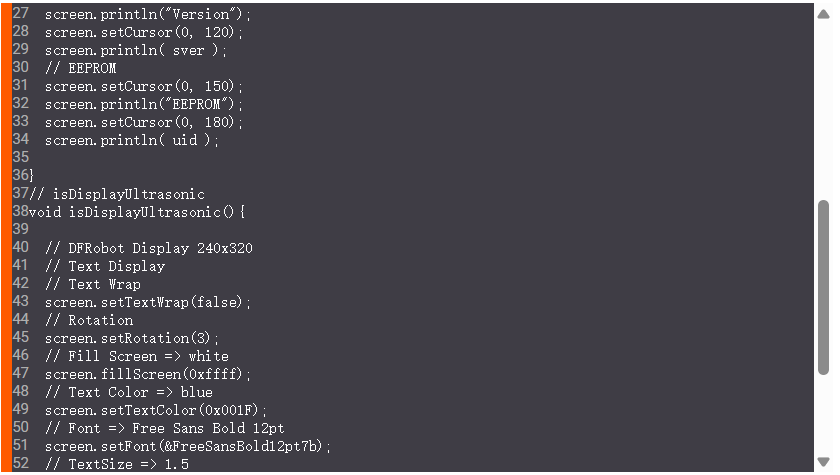Click the fillScreen(0xffff) code line
The width and height of the screenshot is (840, 475).
(148, 374)
